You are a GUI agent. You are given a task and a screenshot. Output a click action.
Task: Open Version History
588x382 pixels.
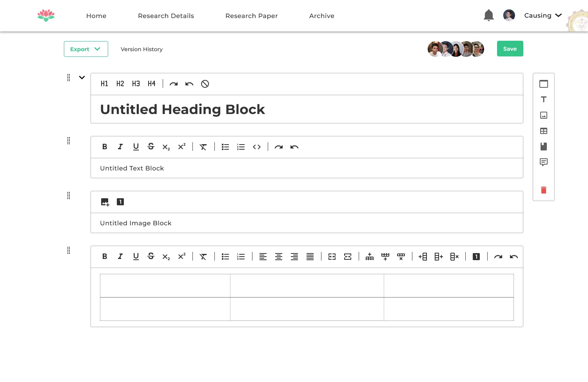[x=142, y=49]
